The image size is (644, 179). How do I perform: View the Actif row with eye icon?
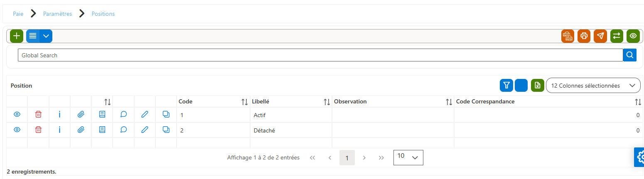click(17, 115)
